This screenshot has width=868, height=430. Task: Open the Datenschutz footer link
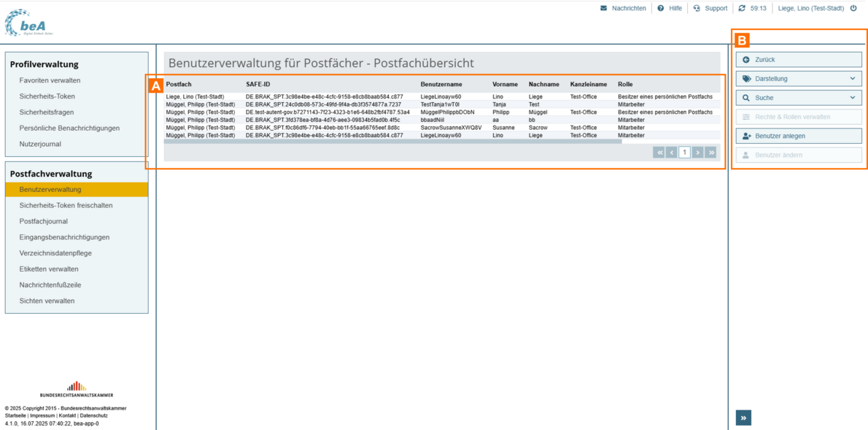click(x=93, y=415)
